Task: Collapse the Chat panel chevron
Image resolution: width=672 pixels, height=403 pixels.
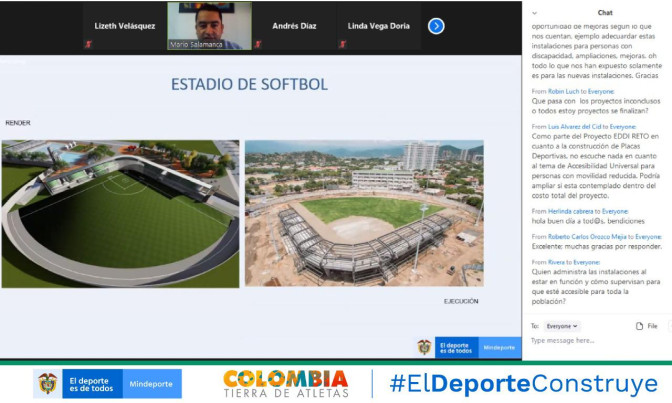Action: (534, 13)
